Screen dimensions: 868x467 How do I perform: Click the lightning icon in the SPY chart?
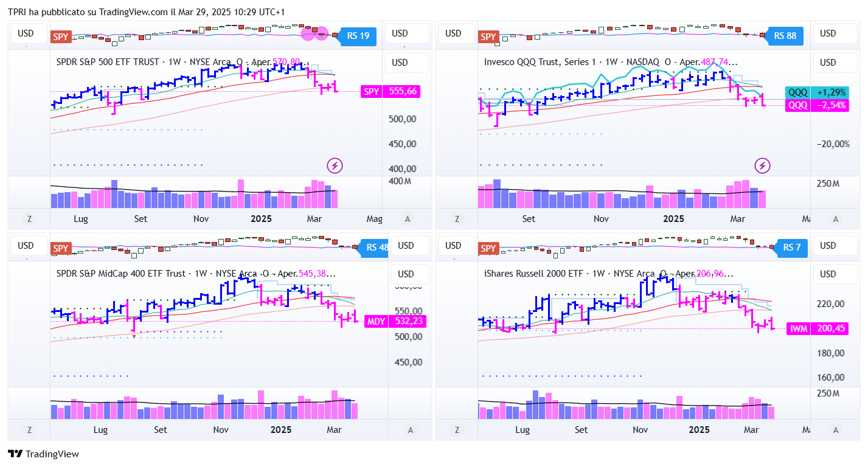[x=335, y=165]
